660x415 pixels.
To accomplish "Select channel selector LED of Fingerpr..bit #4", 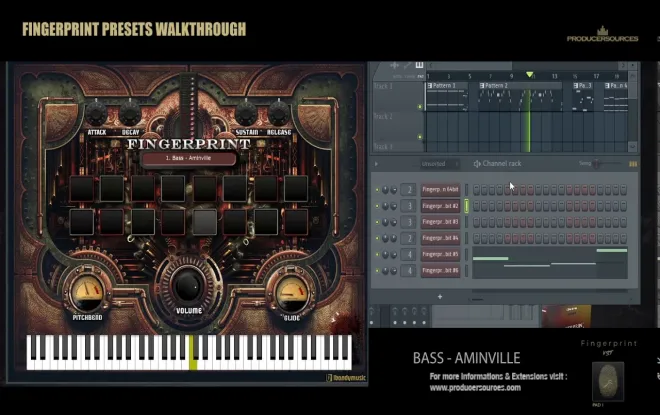I will 466,238.
